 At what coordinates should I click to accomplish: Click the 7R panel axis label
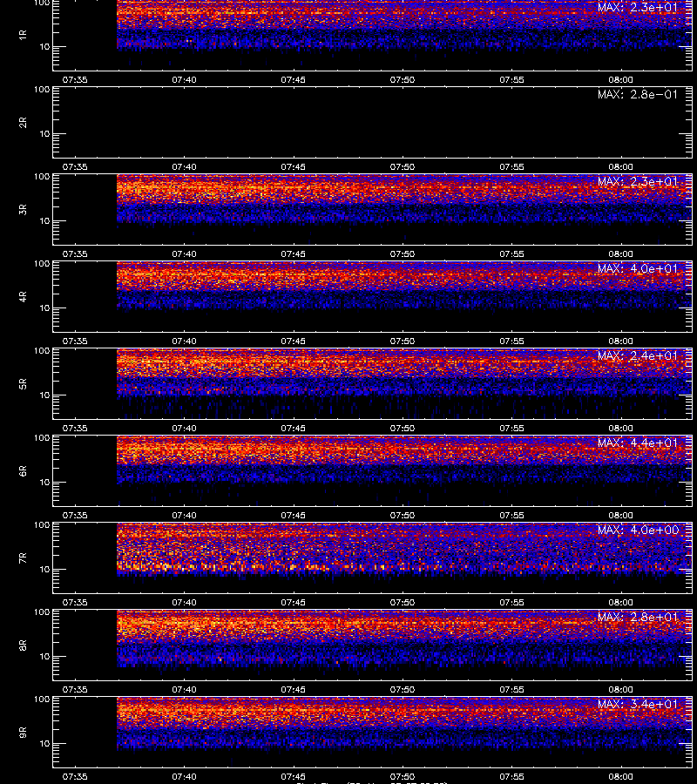(x=23, y=558)
